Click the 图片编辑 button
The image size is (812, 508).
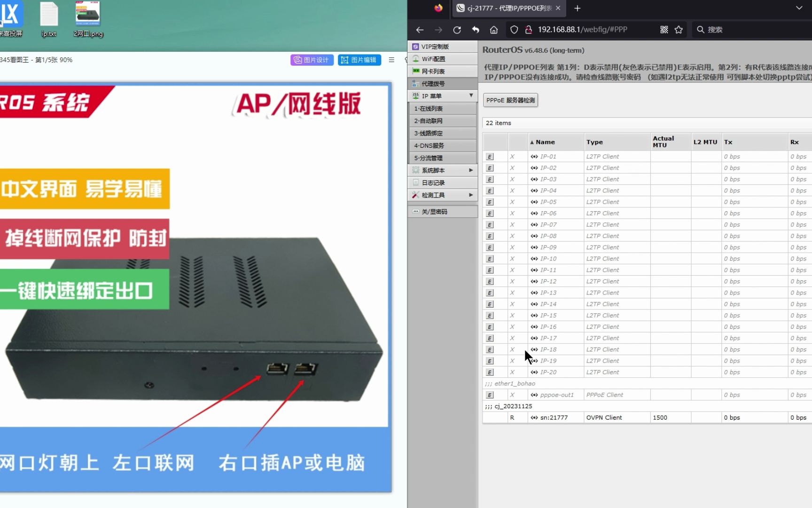coord(359,60)
